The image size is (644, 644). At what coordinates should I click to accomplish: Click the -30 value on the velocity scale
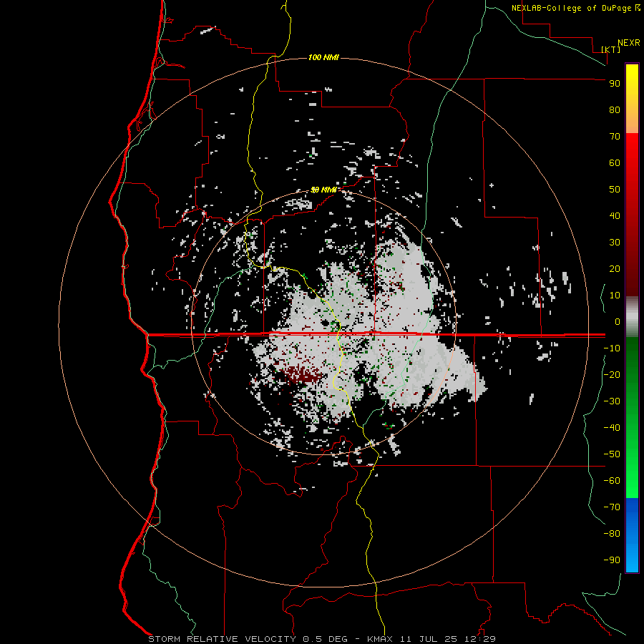[612, 401]
